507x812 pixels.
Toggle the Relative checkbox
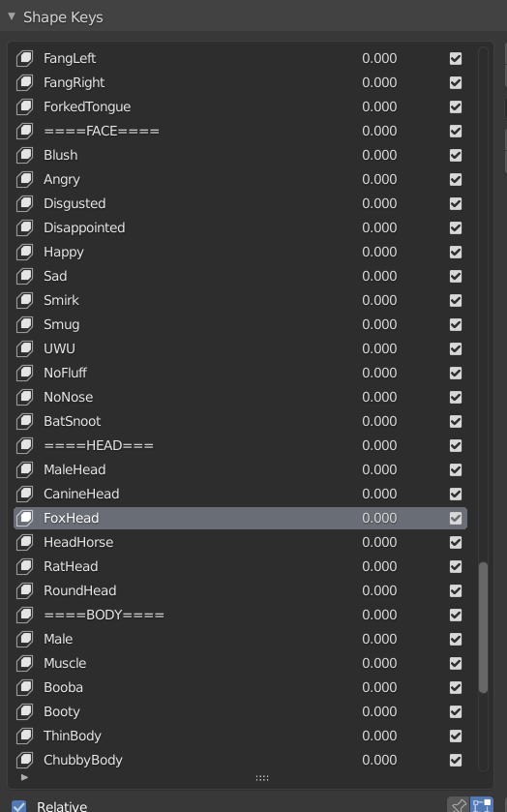point(19,806)
